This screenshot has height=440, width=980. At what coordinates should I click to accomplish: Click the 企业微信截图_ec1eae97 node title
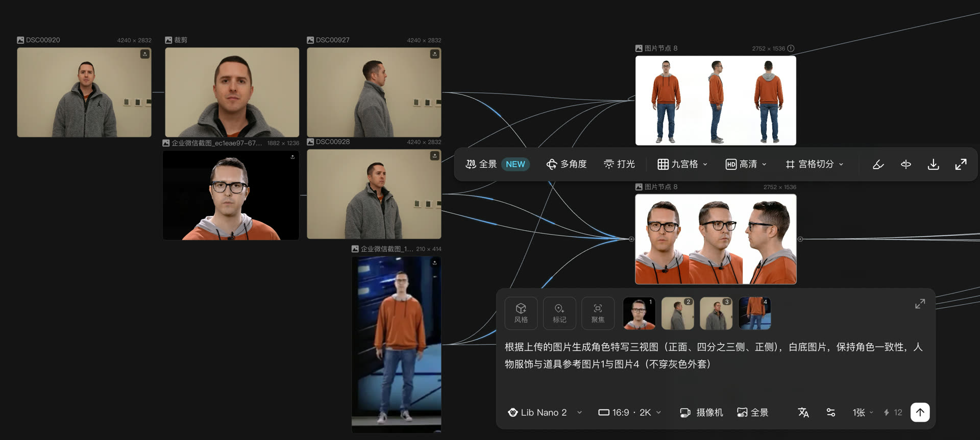point(216,143)
